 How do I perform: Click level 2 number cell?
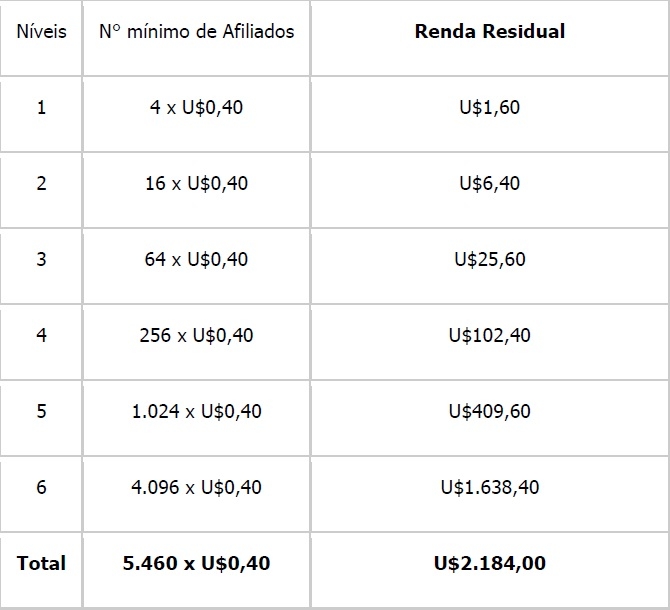pyautogui.click(x=41, y=183)
